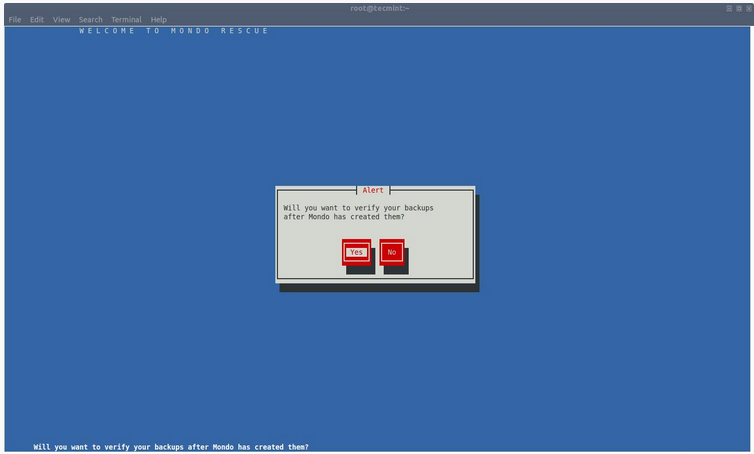Viewport: 754px width, 454px height.
Task: Open the View menu
Action: 61,20
